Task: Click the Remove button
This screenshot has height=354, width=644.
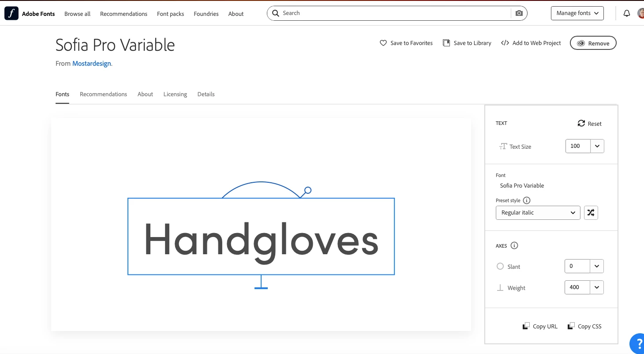Action: [593, 43]
